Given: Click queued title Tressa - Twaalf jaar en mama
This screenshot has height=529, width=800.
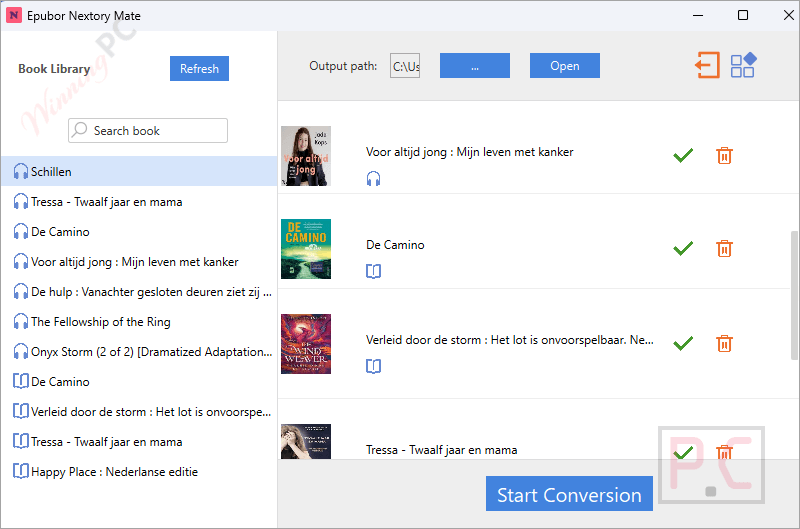Looking at the screenshot, I should pyautogui.click(x=441, y=450).
